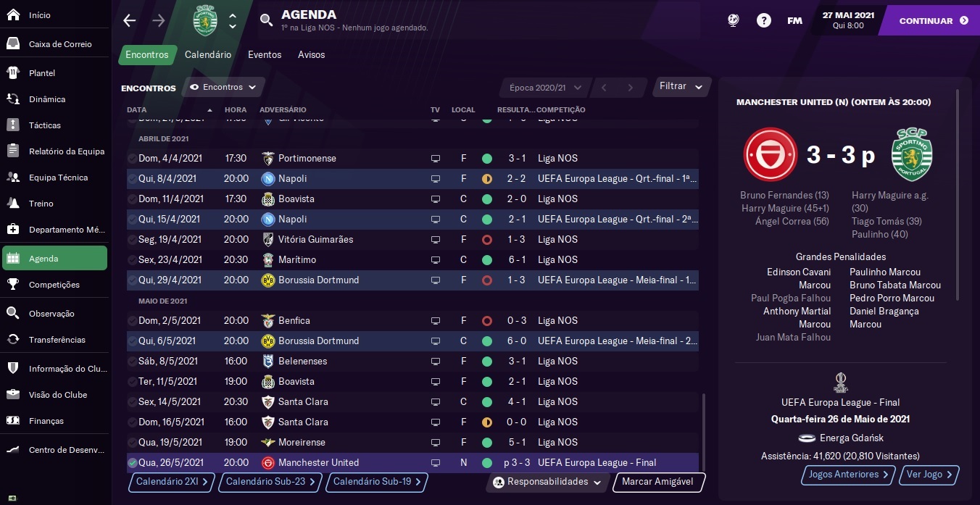Open Caixa de Correio inbox icon
This screenshot has height=505, width=980.
pos(13,43)
